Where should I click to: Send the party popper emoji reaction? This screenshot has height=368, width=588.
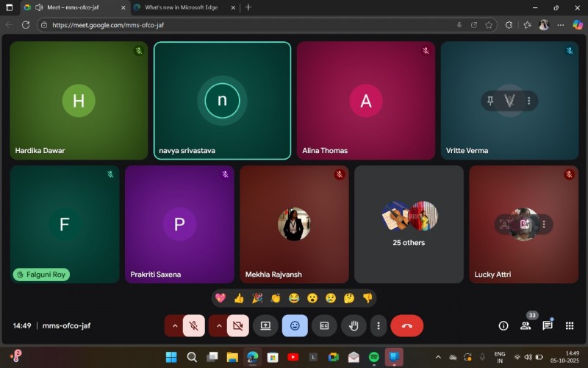click(257, 298)
